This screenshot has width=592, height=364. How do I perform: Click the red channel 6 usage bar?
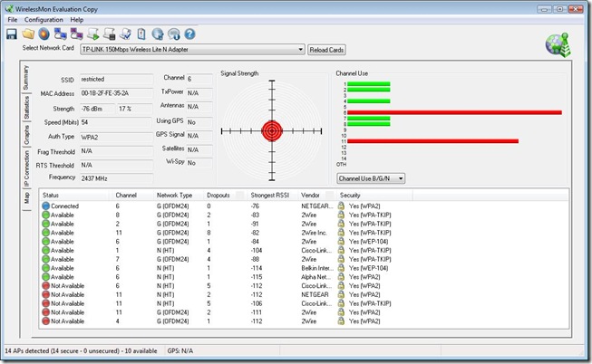pos(453,112)
